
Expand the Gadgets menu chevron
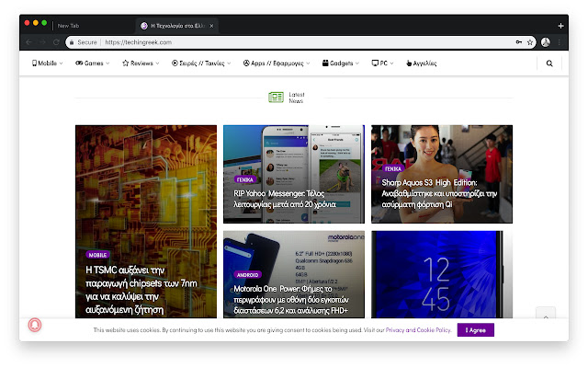(x=357, y=63)
